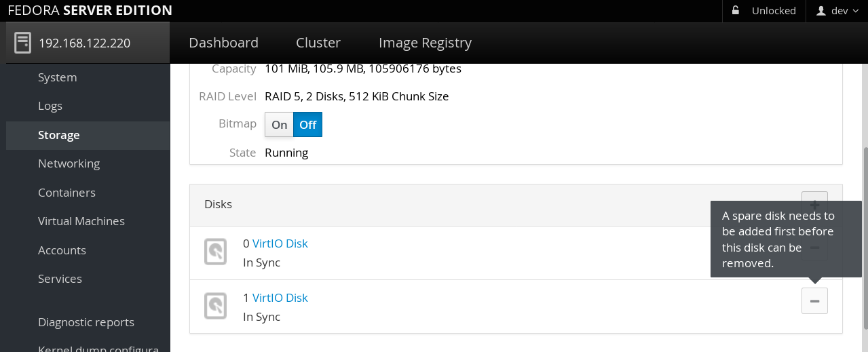Remove disk 1 with the minus button
Image resolution: width=868 pixels, height=352 pixels.
(x=814, y=300)
